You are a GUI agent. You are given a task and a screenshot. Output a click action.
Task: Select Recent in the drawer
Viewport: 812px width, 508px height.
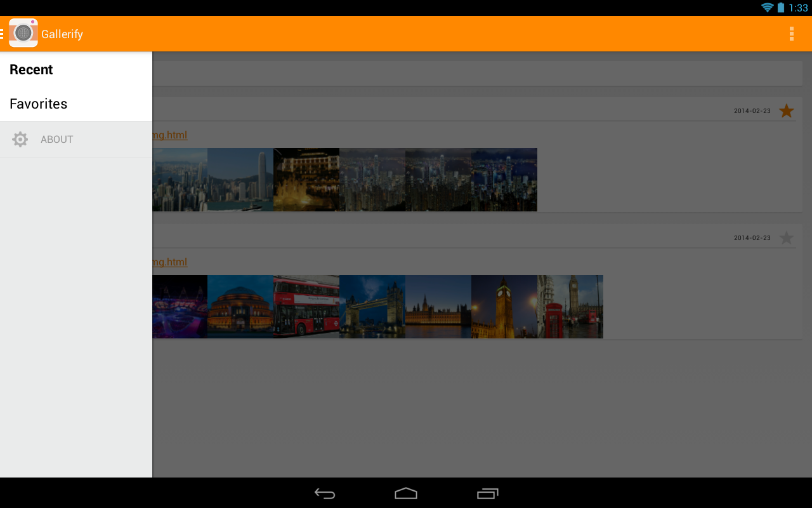click(x=76, y=70)
